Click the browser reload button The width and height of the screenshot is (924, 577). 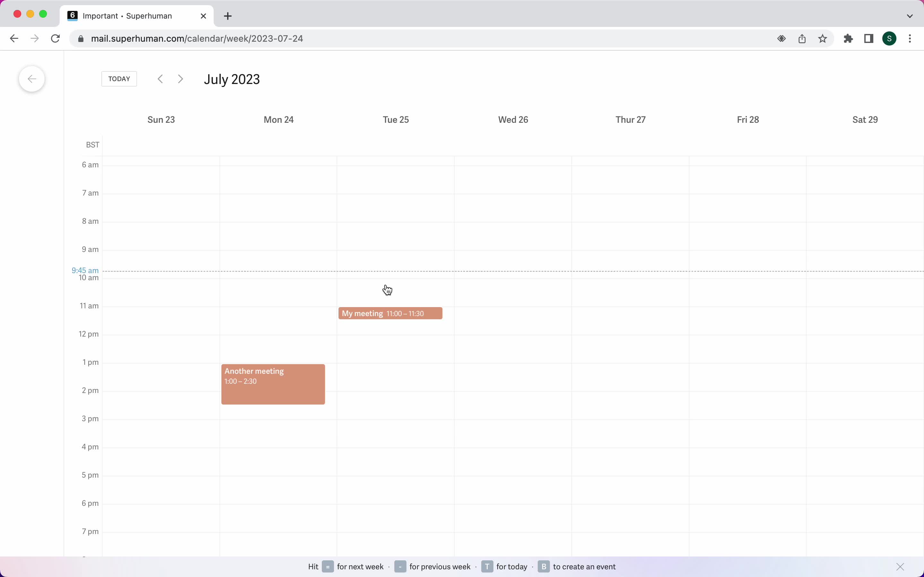[x=56, y=38]
